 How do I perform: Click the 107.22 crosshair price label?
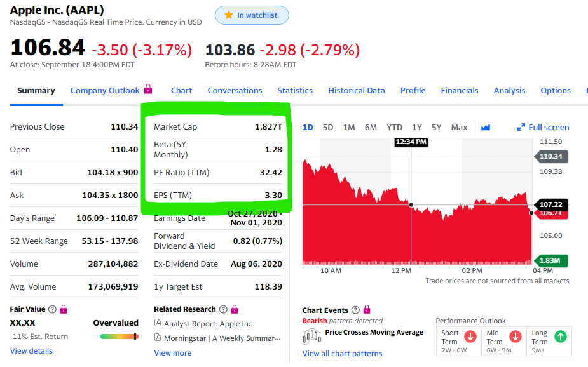[550, 204]
